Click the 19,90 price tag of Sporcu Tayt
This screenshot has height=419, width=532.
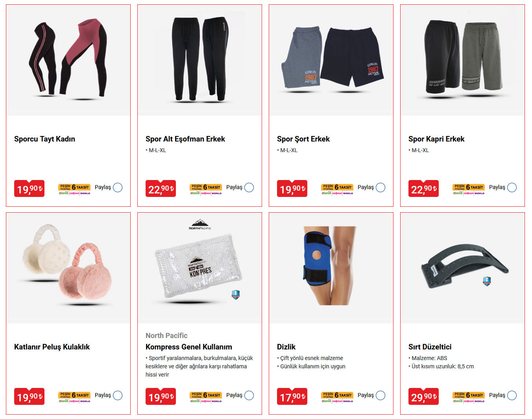pos(29,189)
